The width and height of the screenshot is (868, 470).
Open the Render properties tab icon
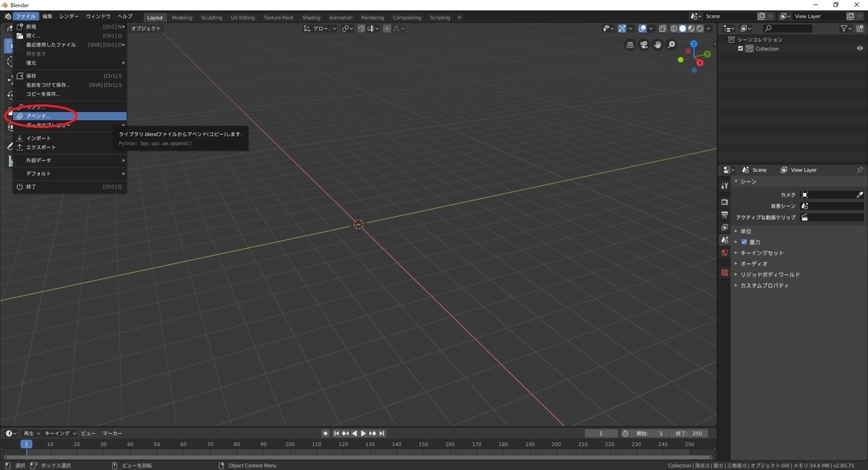tap(724, 201)
